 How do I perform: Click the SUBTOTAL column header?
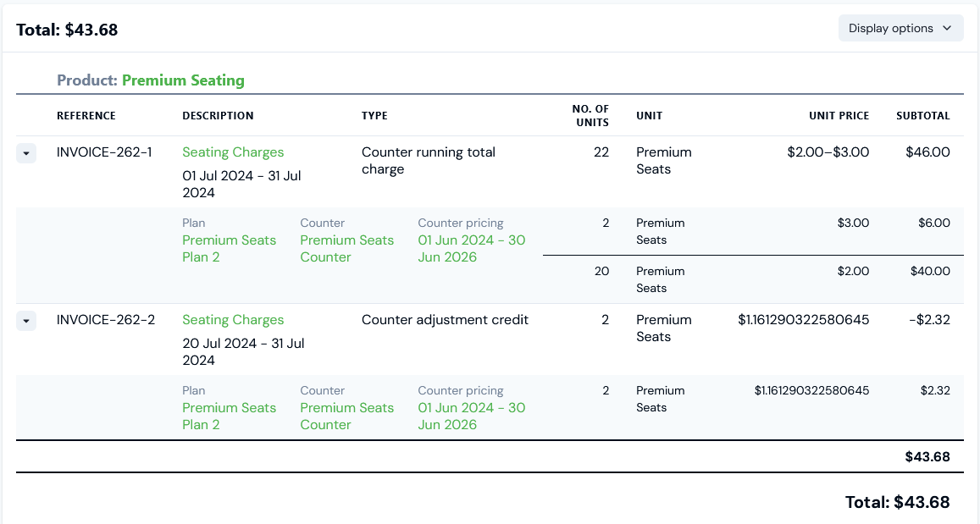pos(922,116)
